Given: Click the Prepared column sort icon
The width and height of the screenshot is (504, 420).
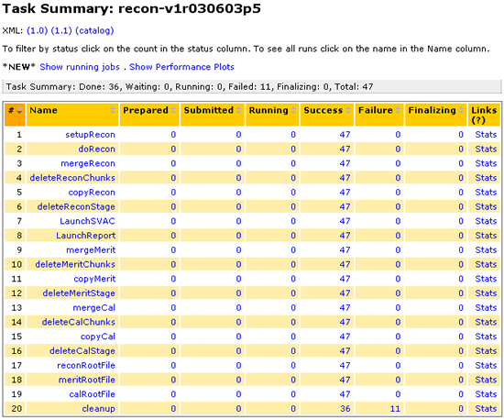Looking at the screenshot, I should 173,110.
